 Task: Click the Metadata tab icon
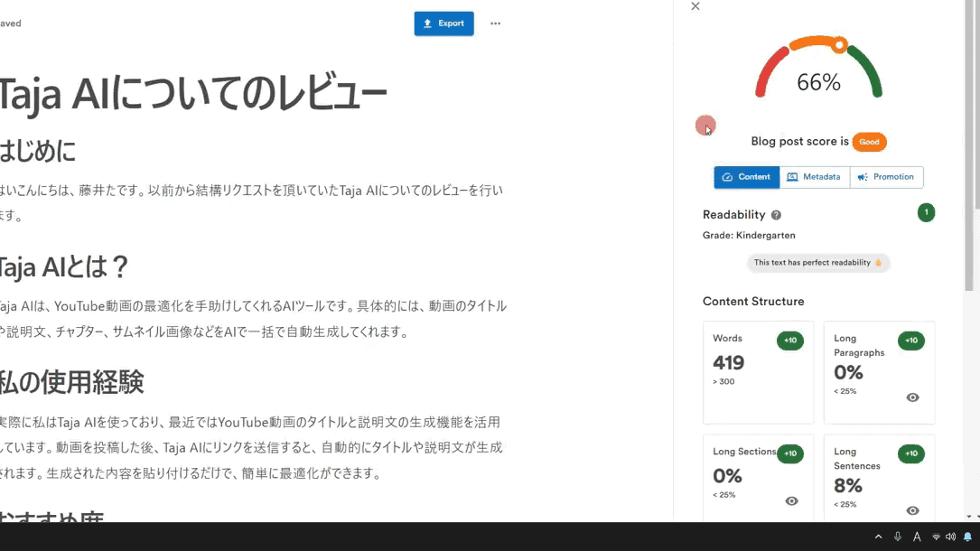click(x=792, y=177)
